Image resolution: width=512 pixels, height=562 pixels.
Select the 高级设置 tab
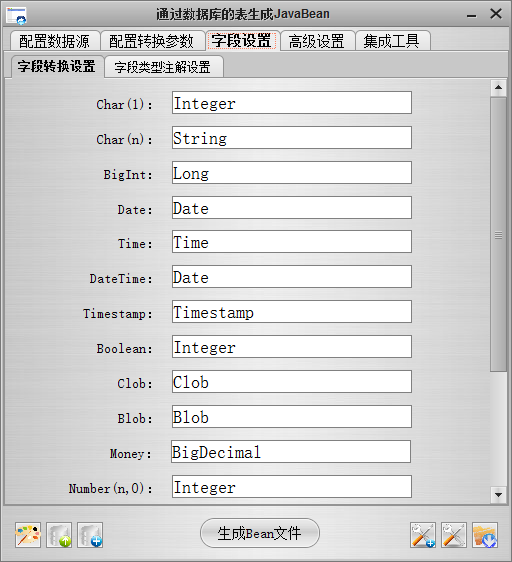pyautogui.click(x=317, y=41)
